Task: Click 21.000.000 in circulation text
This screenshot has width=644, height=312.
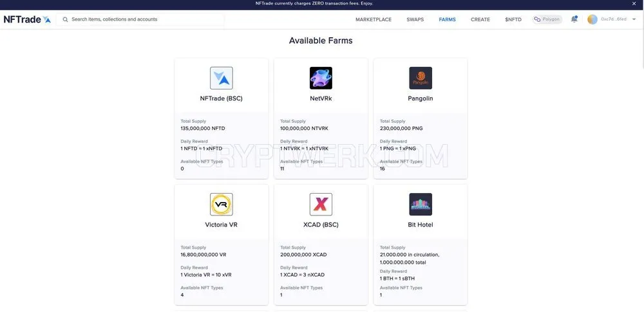Action: [x=410, y=255]
